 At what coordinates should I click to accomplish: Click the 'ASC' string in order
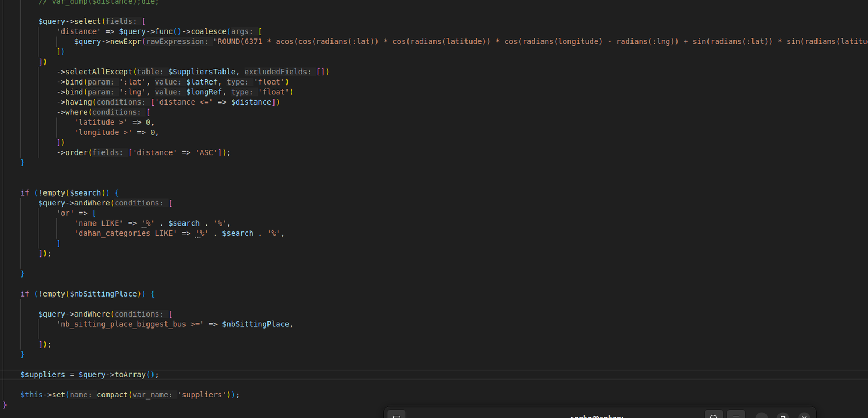tap(206, 153)
